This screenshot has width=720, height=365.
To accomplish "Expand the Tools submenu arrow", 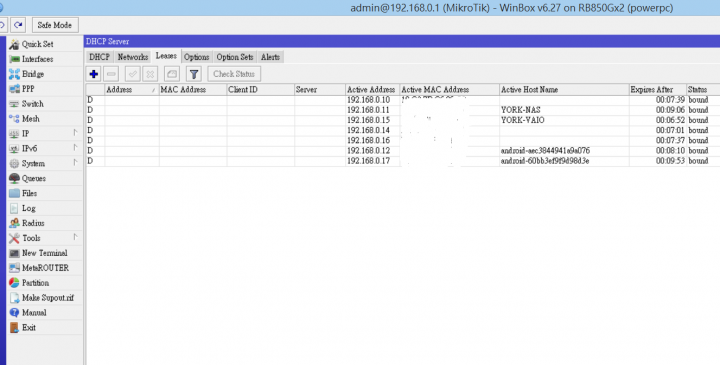I will pos(75,237).
